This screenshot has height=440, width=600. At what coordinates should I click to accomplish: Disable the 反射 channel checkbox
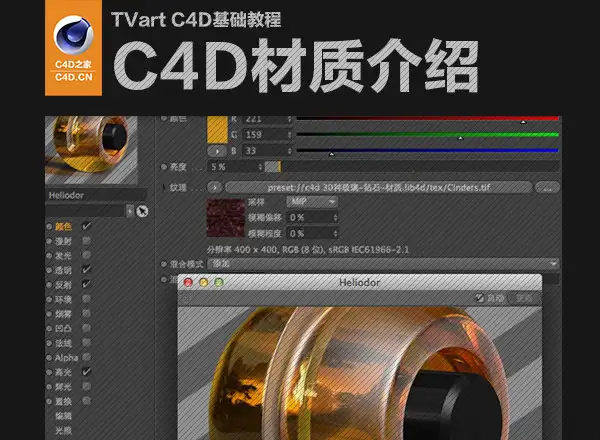tap(86, 284)
